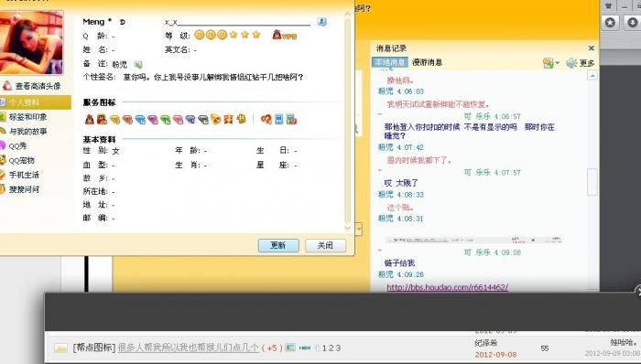Click the yellow diamond service icon

click(114, 119)
